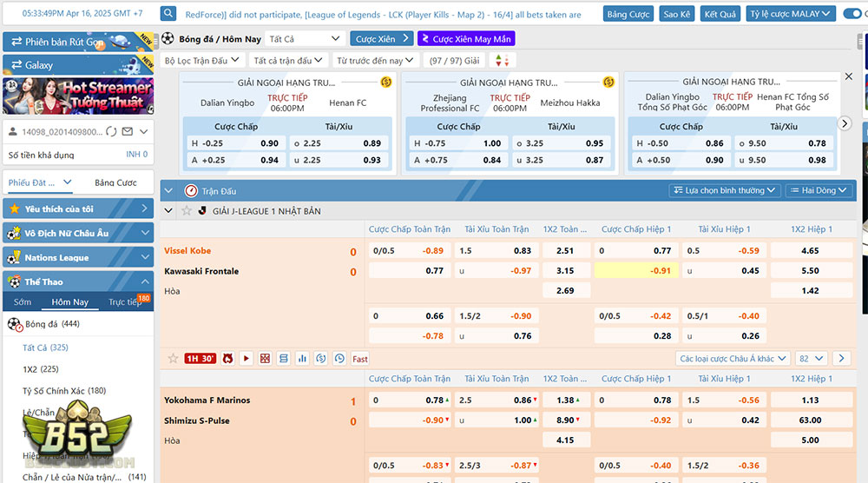This screenshot has width=868, height=483.
Task: Open the Phiếu Đặt tab
Action: (40, 182)
